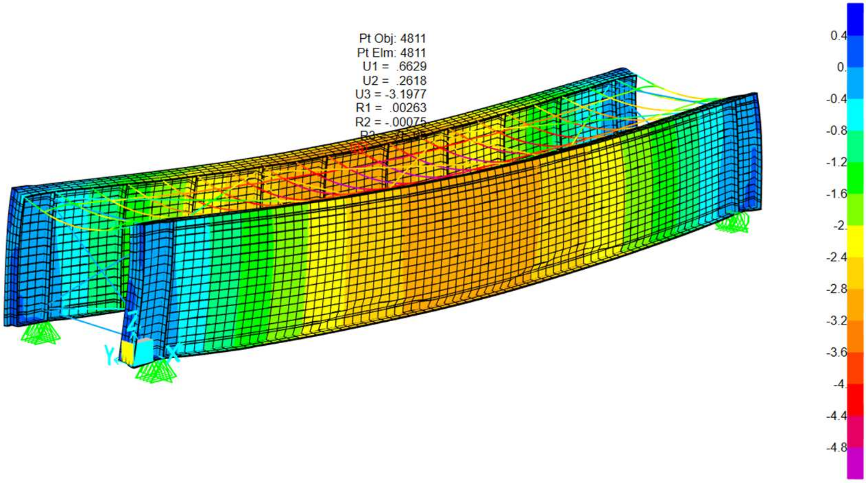Click the yellow square at front girder base
The width and height of the screenshot is (868, 483).
[127, 352]
